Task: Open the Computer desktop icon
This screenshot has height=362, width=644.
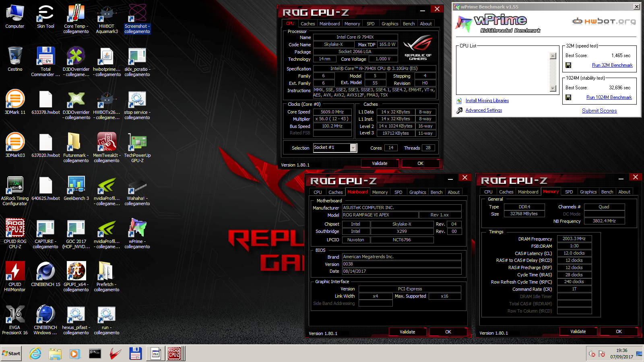Action: pyautogui.click(x=15, y=16)
